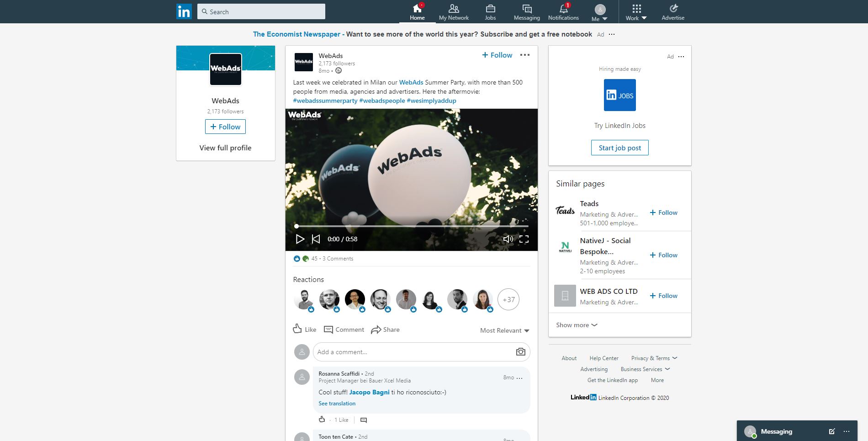Open Rosanna Scaffidi's profile name
The width and height of the screenshot is (868, 441).
point(339,373)
